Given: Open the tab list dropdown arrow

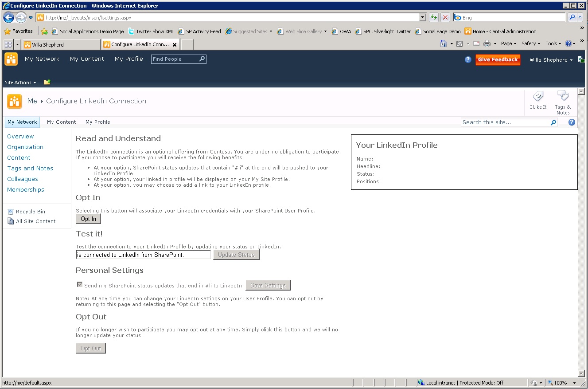Looking at the screenshot, I should click(x=18, y=44).
